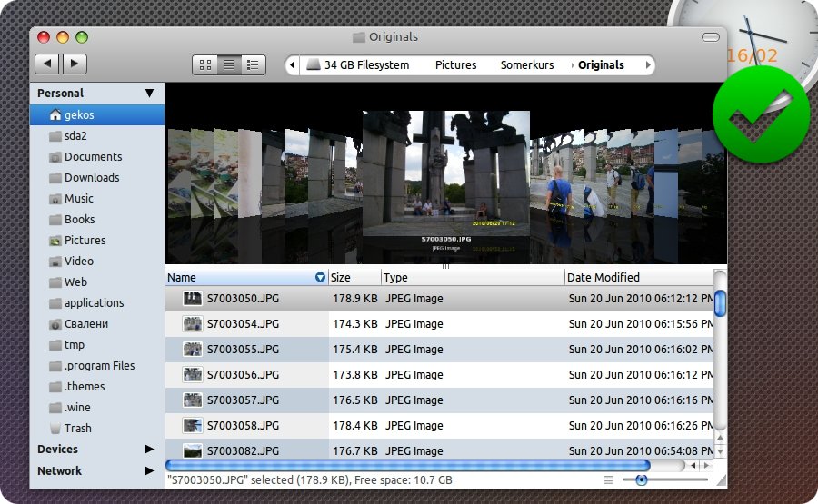Open Pictures folder in sidebar
This screenshot has width=818, height=504.
pos(85,241)
